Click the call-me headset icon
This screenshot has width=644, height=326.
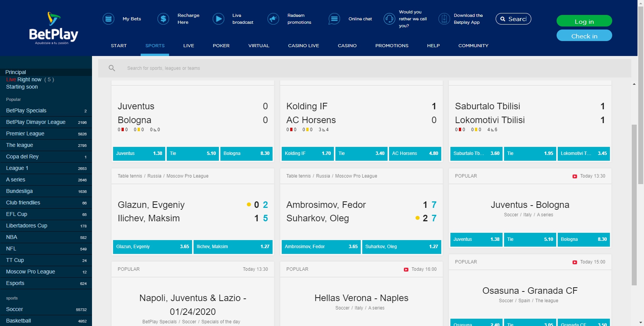(x=389, y=18)
